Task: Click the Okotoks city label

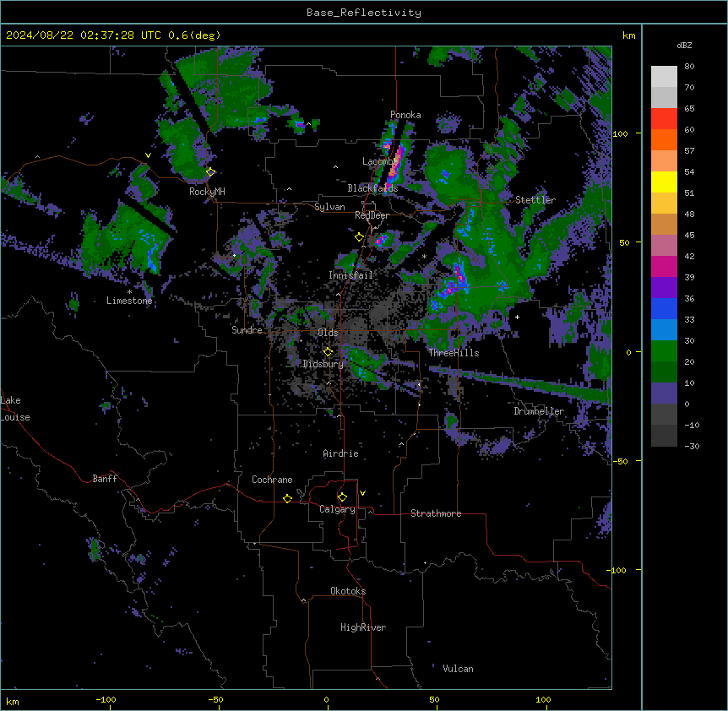Action: point(348,591)
